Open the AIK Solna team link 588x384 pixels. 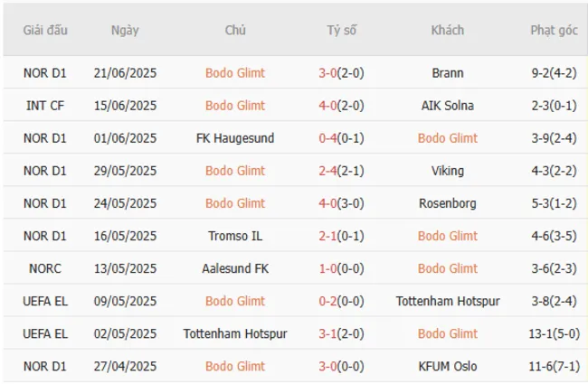tap(448, 106)
